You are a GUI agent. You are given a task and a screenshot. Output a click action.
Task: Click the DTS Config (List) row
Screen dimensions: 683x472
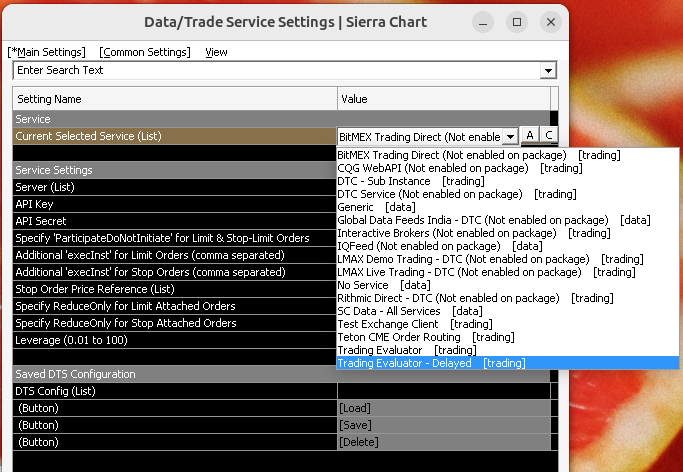tap(175, 391)
